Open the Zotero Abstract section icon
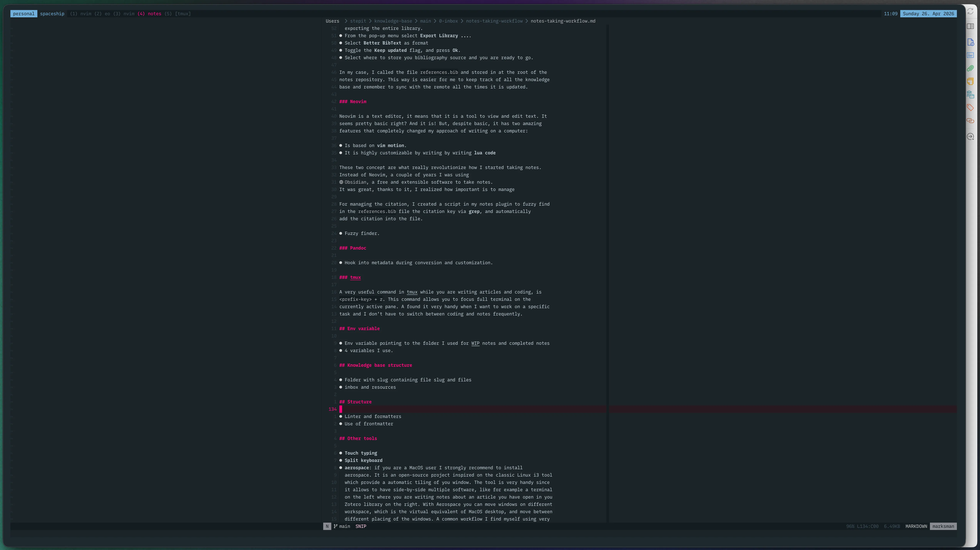The image size is (980, 550). [x=971, y=55]
